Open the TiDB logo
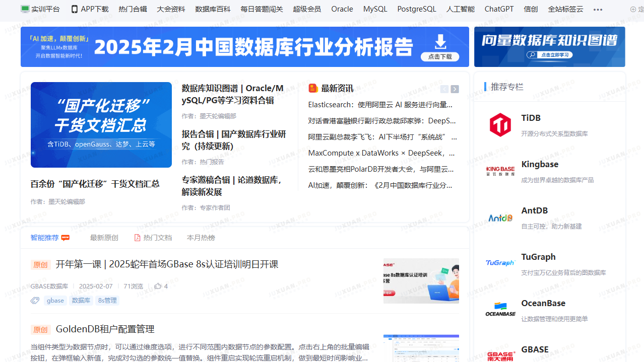This screenshot has height=362, width=644. coord(500,125)
